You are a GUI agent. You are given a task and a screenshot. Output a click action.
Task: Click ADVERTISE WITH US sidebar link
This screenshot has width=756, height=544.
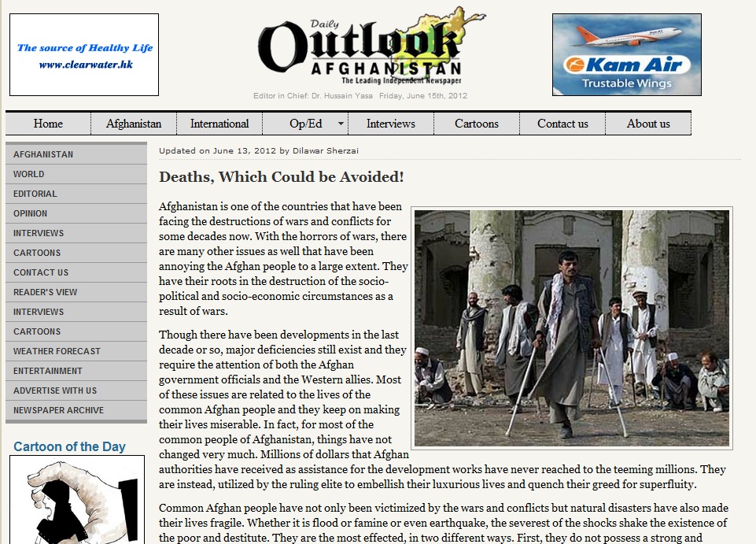(55, 390)
